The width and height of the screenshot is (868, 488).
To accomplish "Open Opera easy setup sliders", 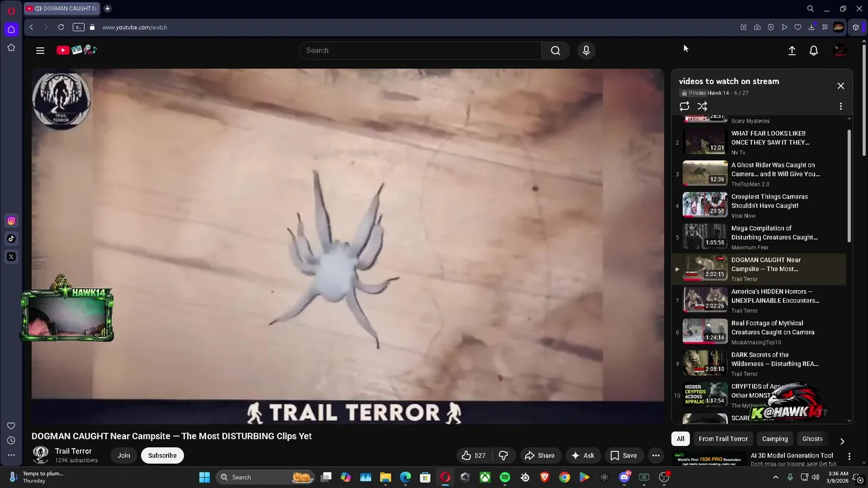I will [825, 27].
